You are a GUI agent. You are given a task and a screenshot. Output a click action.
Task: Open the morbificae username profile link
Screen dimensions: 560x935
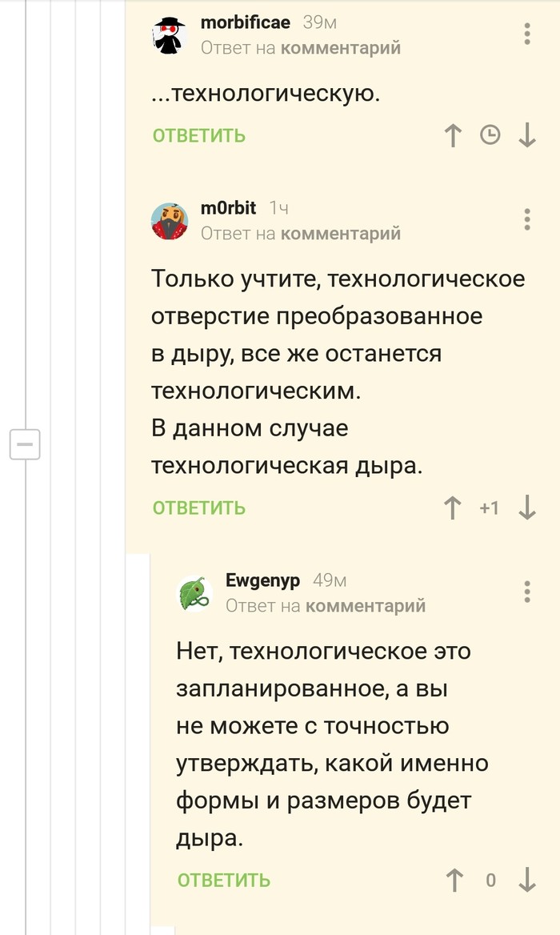[x=246, y=22]
